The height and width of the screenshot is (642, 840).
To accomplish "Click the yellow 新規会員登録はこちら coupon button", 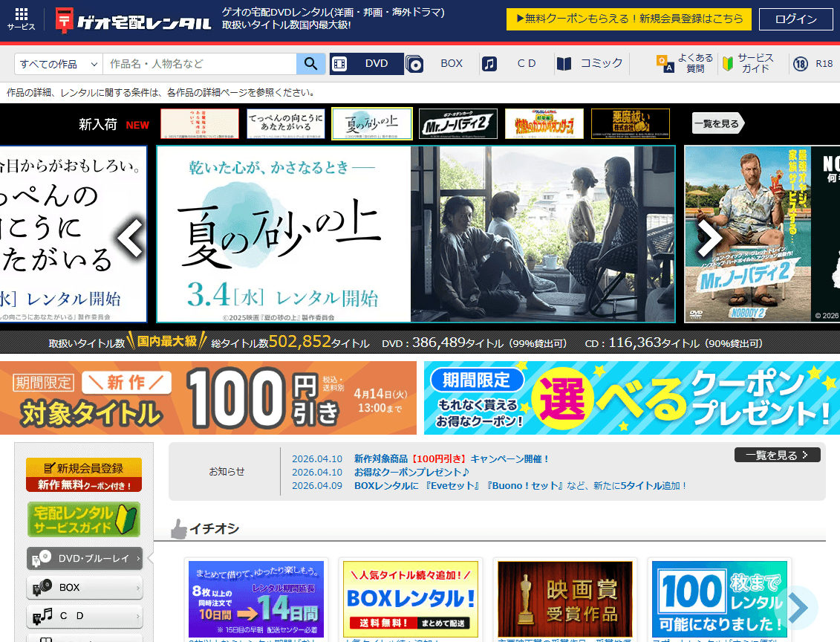I will point(628,19).
